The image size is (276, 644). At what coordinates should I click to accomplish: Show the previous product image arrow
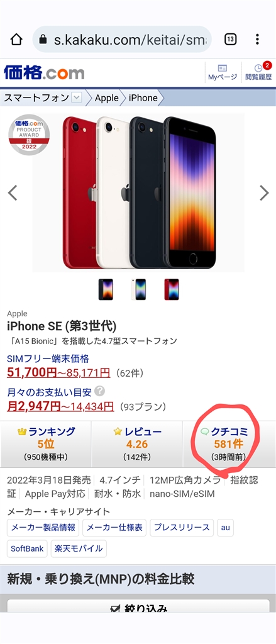point(13,192)
